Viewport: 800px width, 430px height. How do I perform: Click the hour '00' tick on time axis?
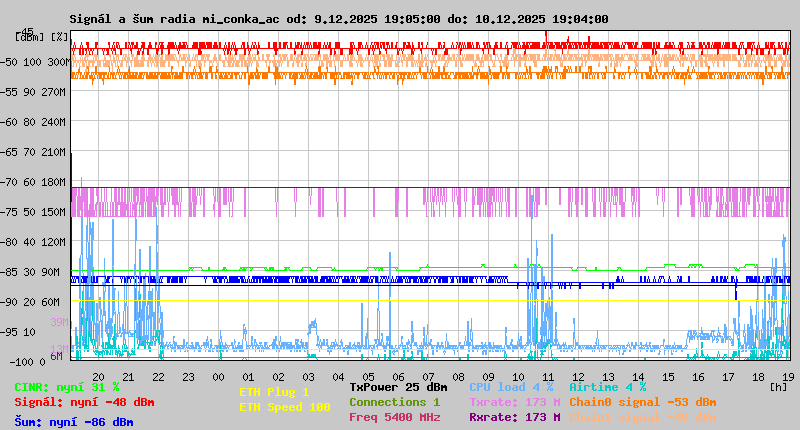pos(218,377)
